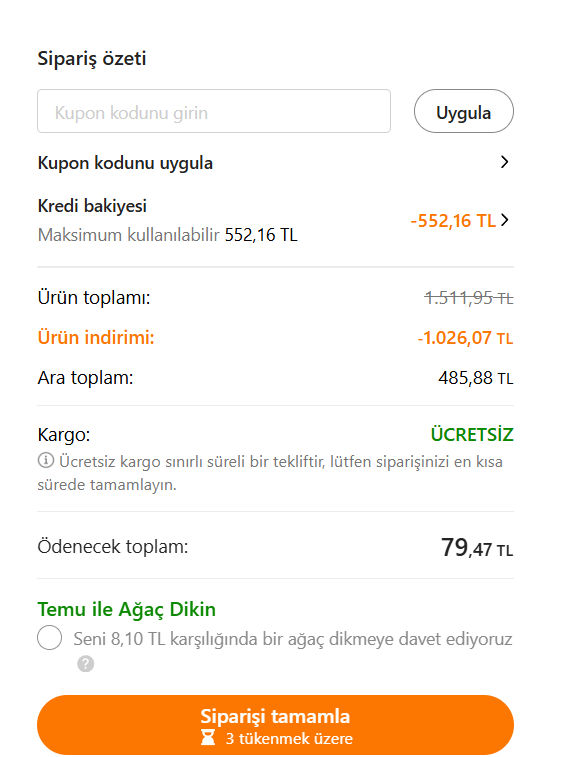
Task: Toggle the tree planting donation circle
Action: pos(49,637)
